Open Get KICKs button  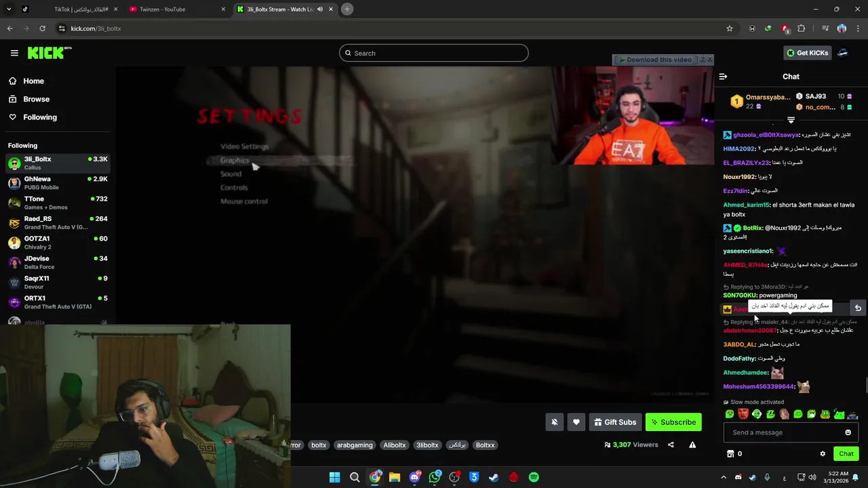coord(807,53)
